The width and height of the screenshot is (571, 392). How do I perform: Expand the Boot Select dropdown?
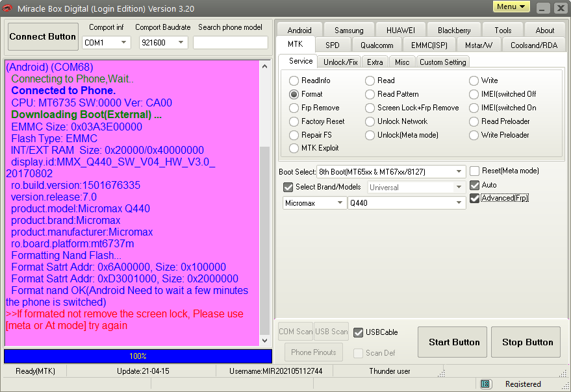tap(460, 172)
